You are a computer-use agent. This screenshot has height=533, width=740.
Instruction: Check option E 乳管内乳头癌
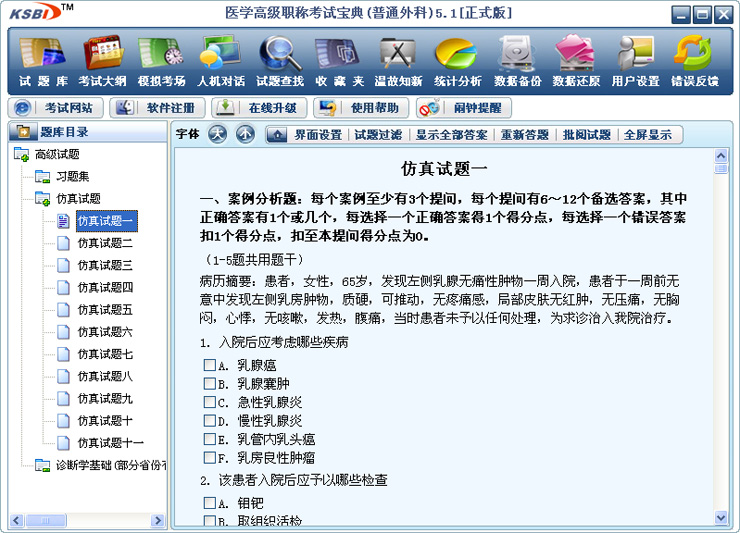(x=210, y=439)
